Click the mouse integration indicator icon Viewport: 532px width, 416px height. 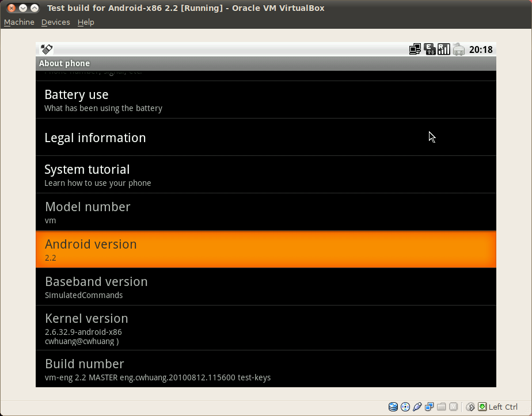click(x=470, y=407)
